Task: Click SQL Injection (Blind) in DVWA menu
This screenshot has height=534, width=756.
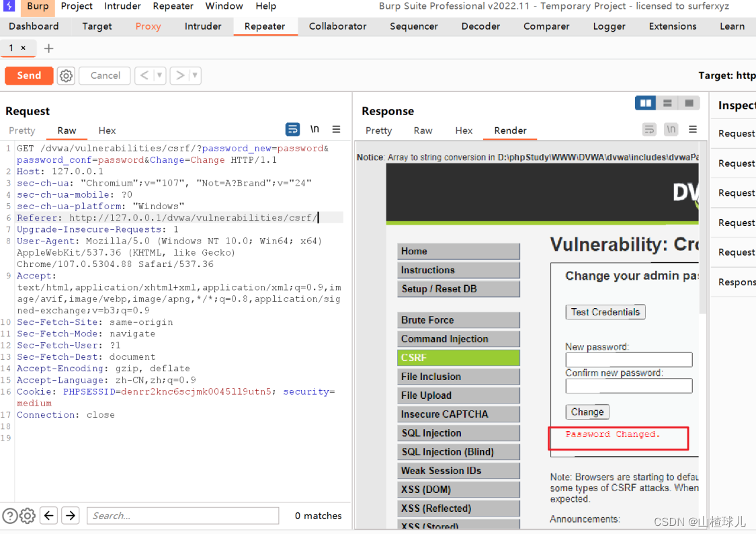Action: tap(458, 451)
